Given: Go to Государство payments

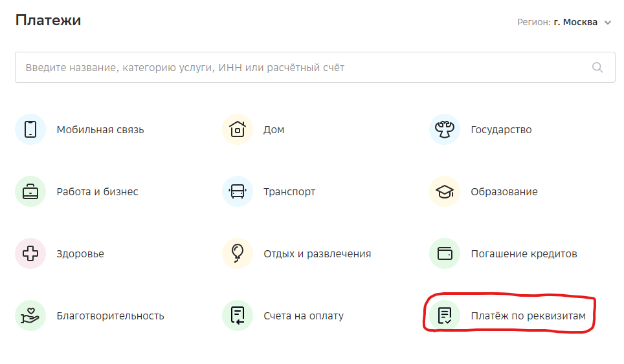Looking at the screenshot, I should point(501,130).
